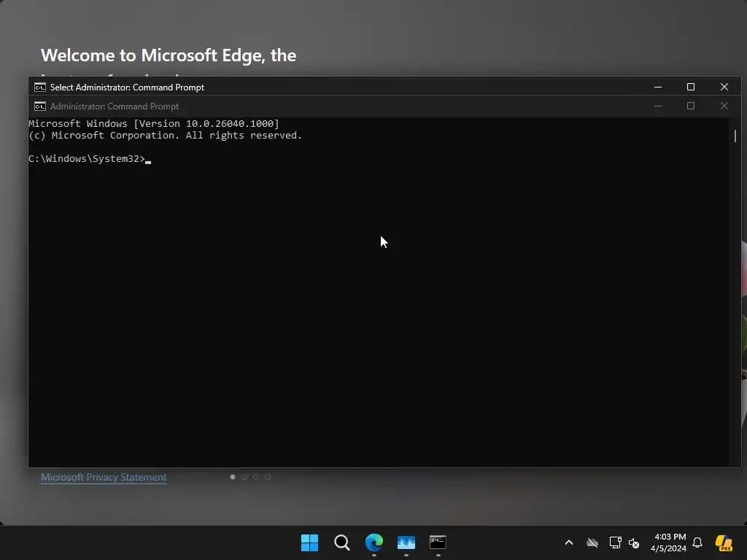This screenshot has height=560, width=747.
Task: Open the performance monitor taskbar app
Action: (x=406, y=542)
